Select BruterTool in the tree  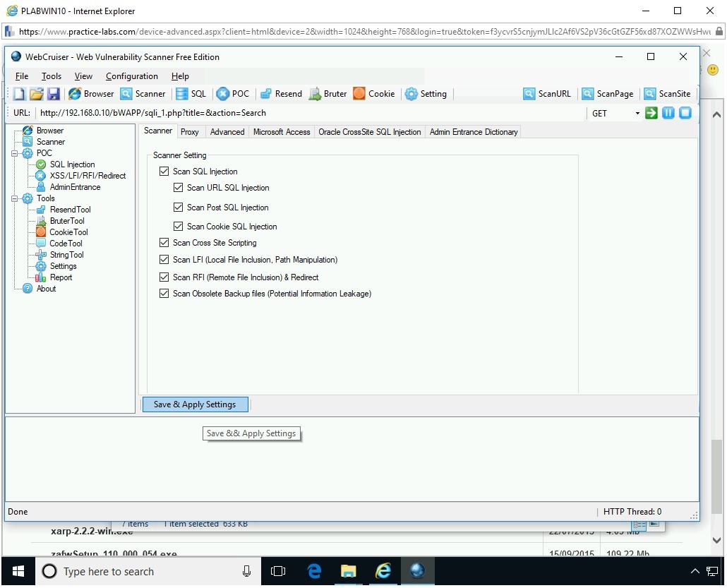coord(67,221)
